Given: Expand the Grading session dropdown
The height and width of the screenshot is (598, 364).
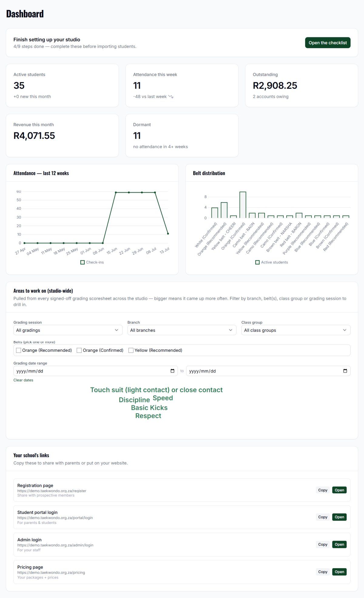Looking at the screenshot, I should (68, 330).
